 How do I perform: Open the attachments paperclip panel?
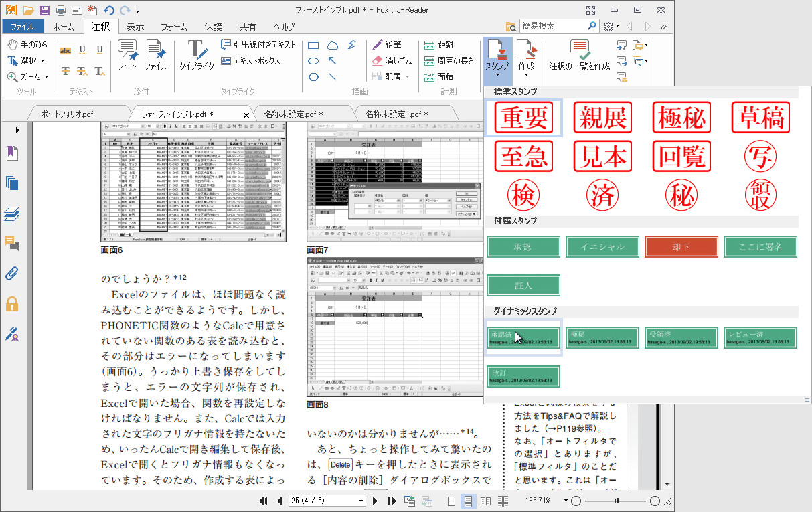coord(12,273)
